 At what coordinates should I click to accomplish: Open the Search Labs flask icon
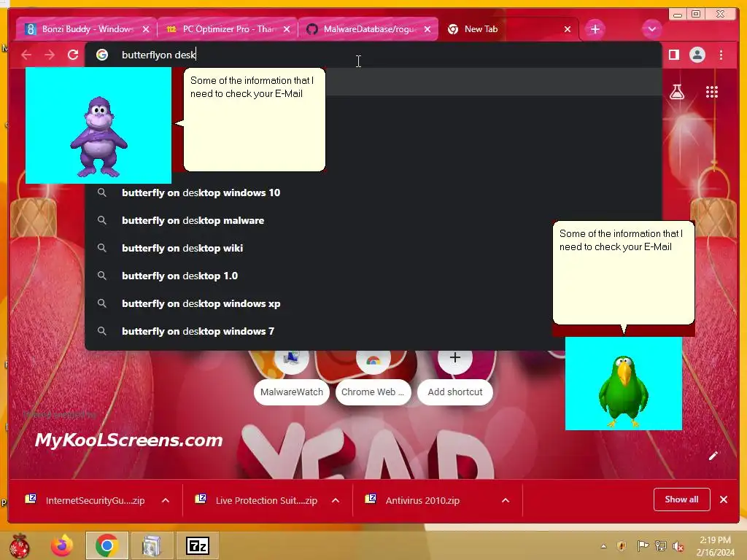[x=677, y=91]
